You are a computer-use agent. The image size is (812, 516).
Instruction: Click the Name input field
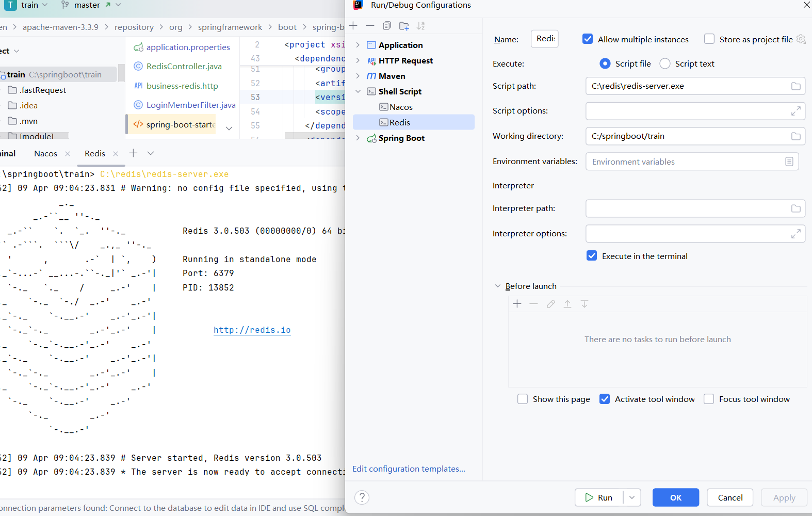pos(545,39)
